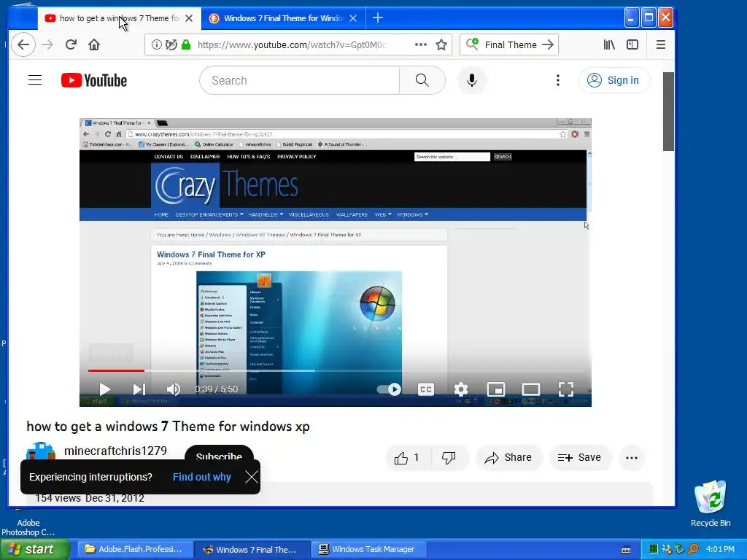Like the video with thumbs up
747x560 pixels.
[407, 458]
